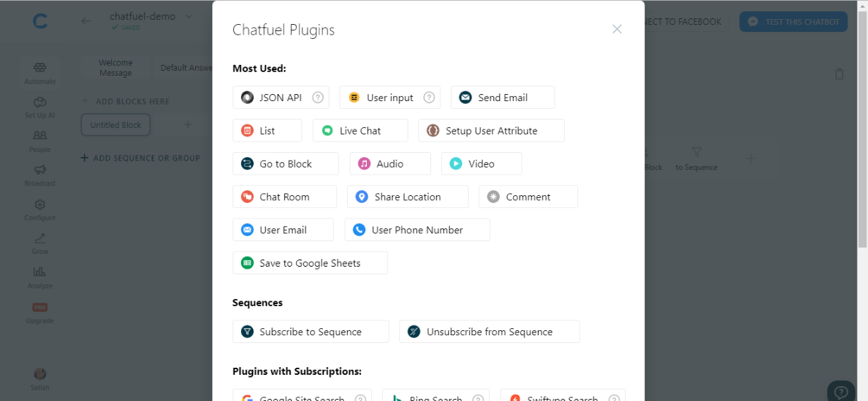Viewport: 868px width, 401px height.
Task: Select the Live Chat plugin
Action: coord(360,131)
